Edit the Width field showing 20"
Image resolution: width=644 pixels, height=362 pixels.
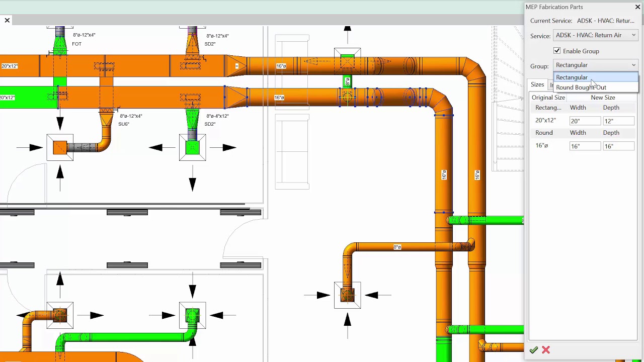[585, 121]
